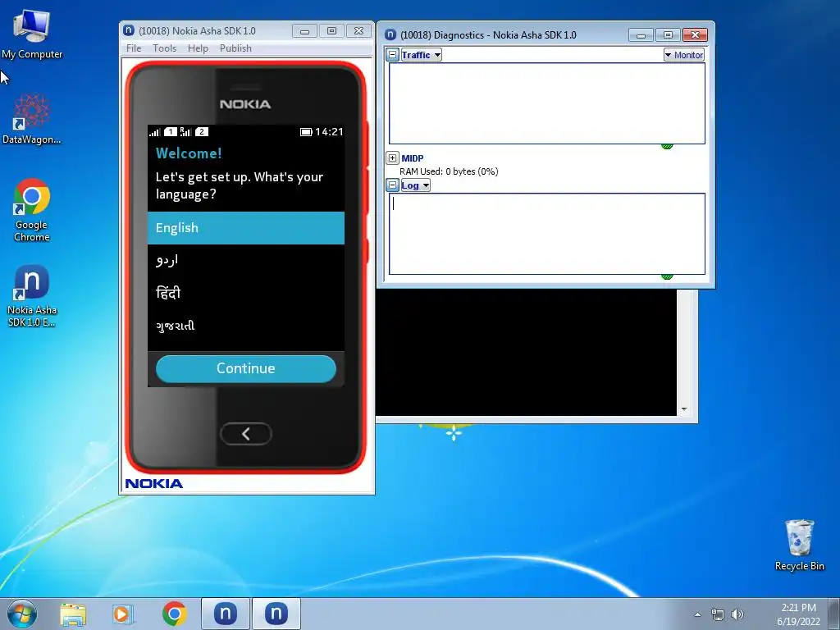
Task: Click the MIDP label in Diagnostics
Action: (x=413, y=158)
